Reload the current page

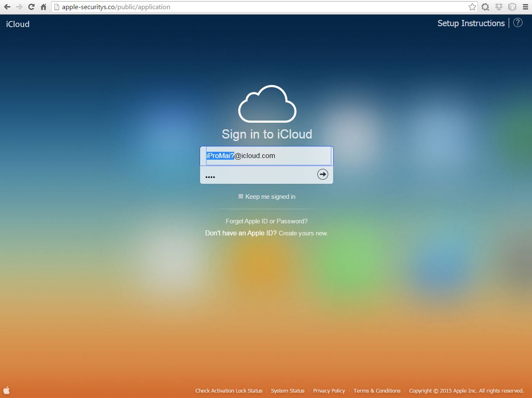[x=31, y=7]
